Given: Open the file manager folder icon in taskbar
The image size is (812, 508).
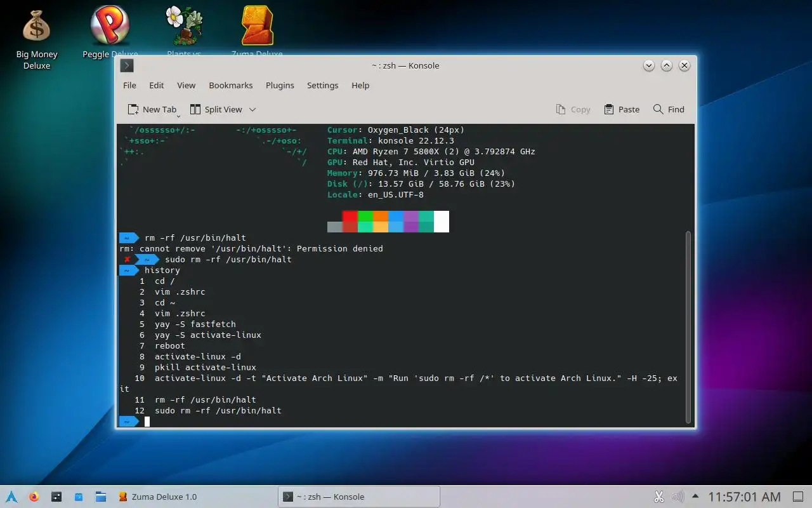Looking at the screenshot, I should 101,497.
